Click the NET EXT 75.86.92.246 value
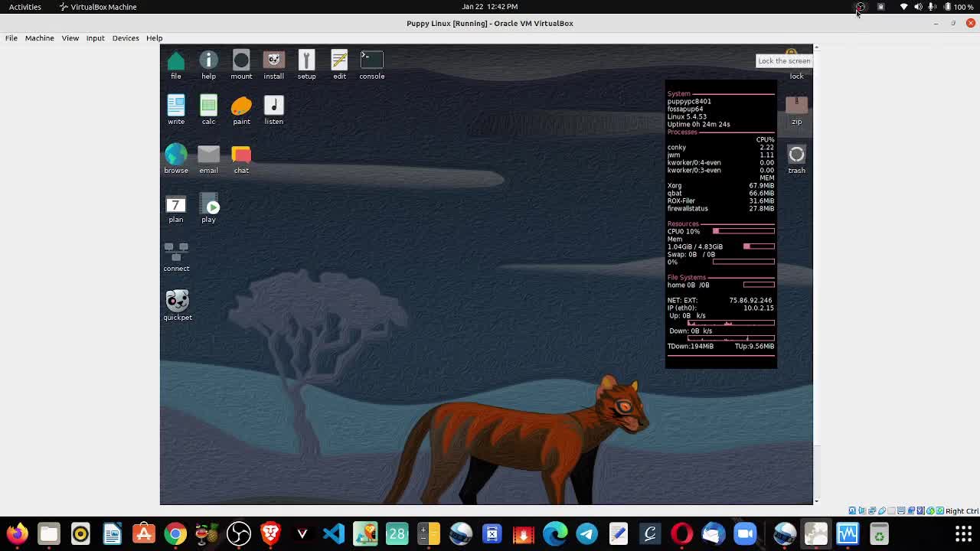 pyautogui.click(x=750, y=300)
